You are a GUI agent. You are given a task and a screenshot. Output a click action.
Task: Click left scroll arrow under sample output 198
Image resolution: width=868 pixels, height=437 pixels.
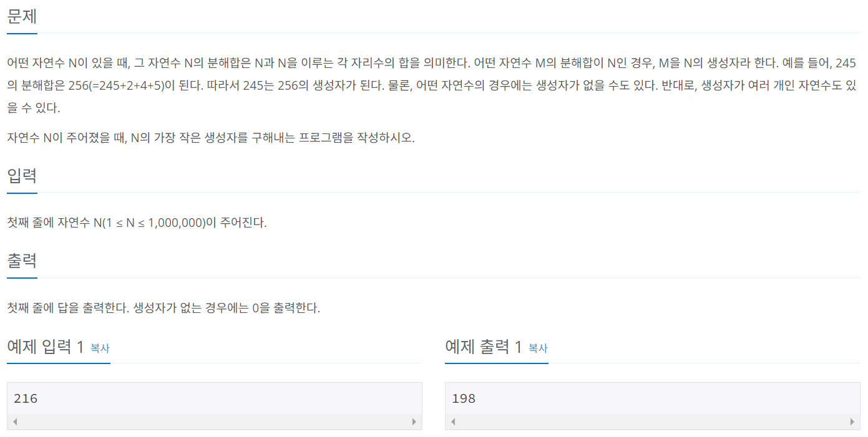[x=453, y=422]
